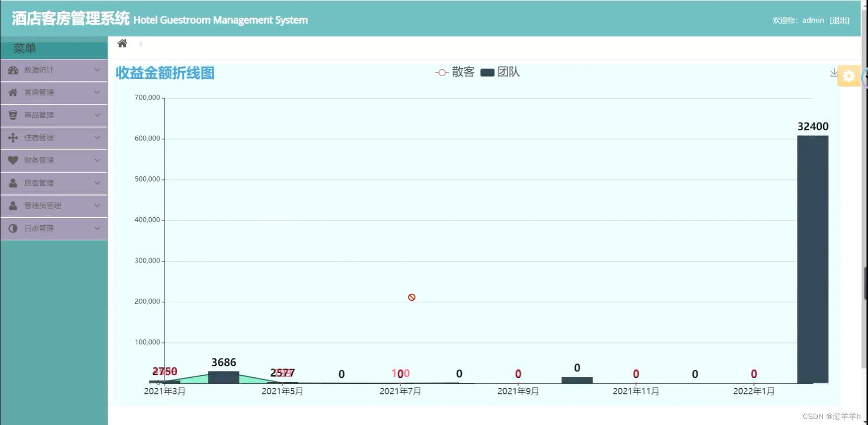Click the [退出] logout link
868x425 pixels.
840,20
